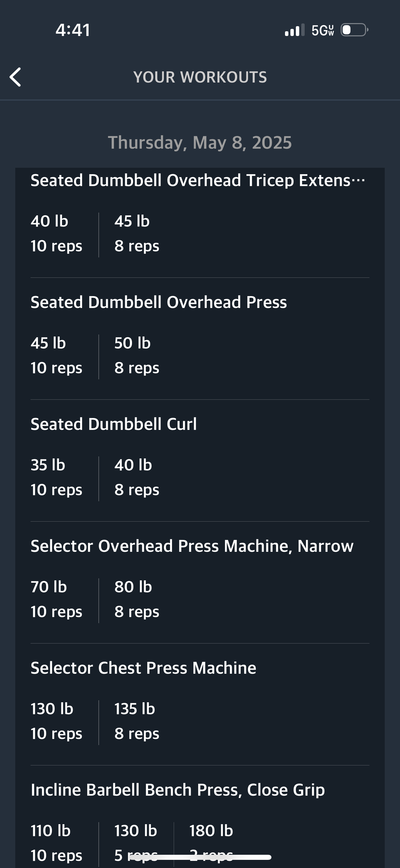Open Incline Barbell Bench Press, Close Grip
Screen dimensions: 400x868
coord(178,790)
